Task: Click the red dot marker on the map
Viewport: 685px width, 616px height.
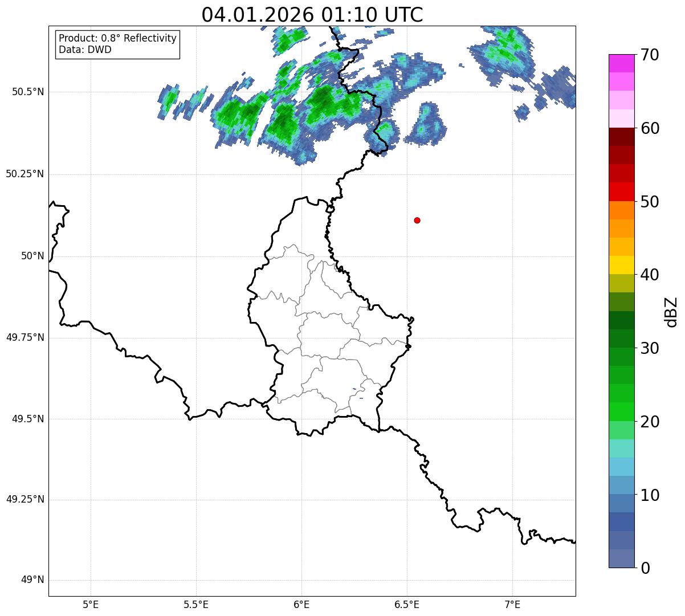Action: [417, 220]
